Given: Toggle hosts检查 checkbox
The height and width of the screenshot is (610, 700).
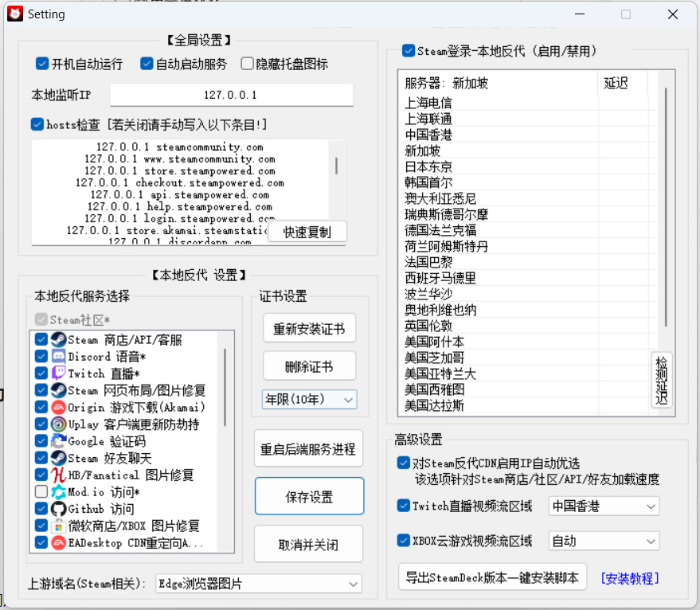Looking at the screenshot, I should pos(37,124).
